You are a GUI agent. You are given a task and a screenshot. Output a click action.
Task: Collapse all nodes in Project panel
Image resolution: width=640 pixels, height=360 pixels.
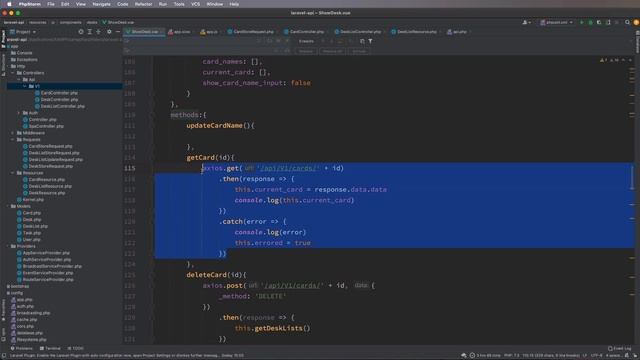coord(98,31)
